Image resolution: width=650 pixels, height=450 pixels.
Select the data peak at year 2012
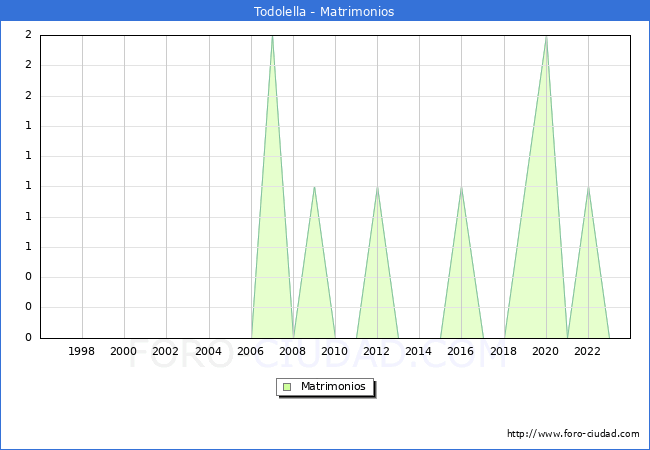point(377,188)
